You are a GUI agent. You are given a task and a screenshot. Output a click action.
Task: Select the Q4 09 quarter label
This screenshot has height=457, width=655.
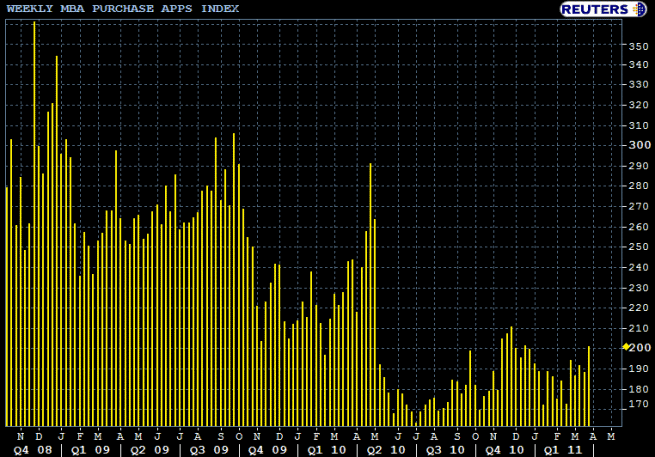[266, 449]
